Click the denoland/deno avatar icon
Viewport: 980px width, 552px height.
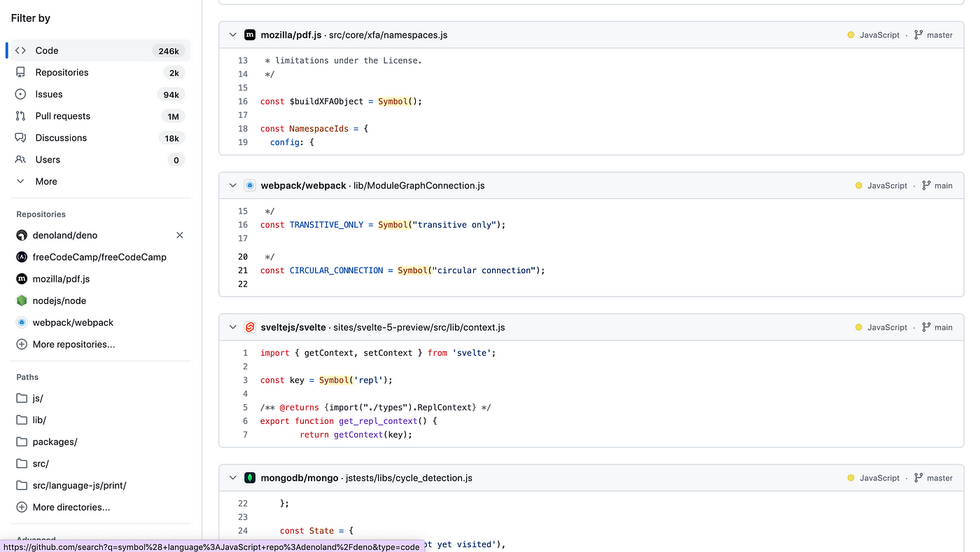(21, 235)
